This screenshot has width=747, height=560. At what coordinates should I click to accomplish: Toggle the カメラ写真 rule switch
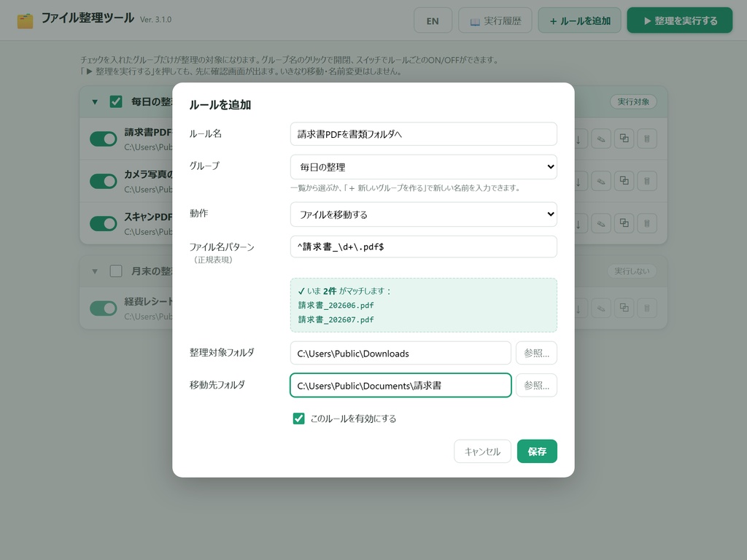[x=104, y=181]
